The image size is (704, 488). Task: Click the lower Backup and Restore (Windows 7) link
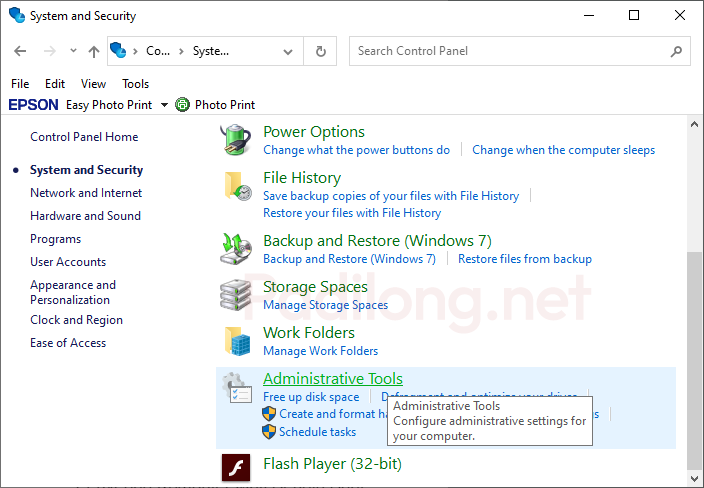[349, 259]
